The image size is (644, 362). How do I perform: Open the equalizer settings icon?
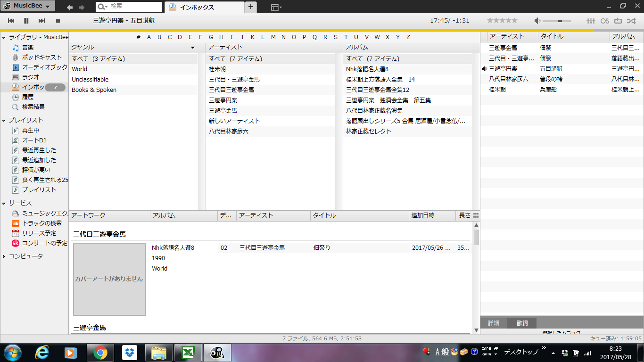[x=591, y=21]
